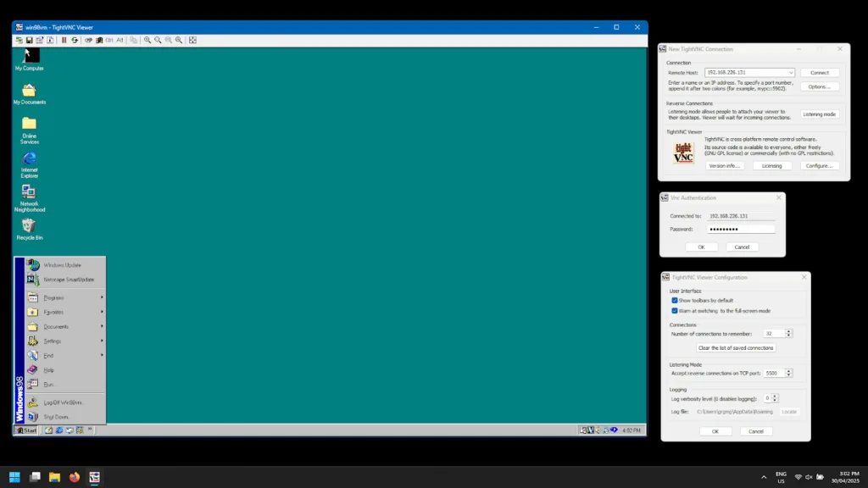Expand the Favorites submenu
Viewport: 868px width, 488px height.
point(65,312)
